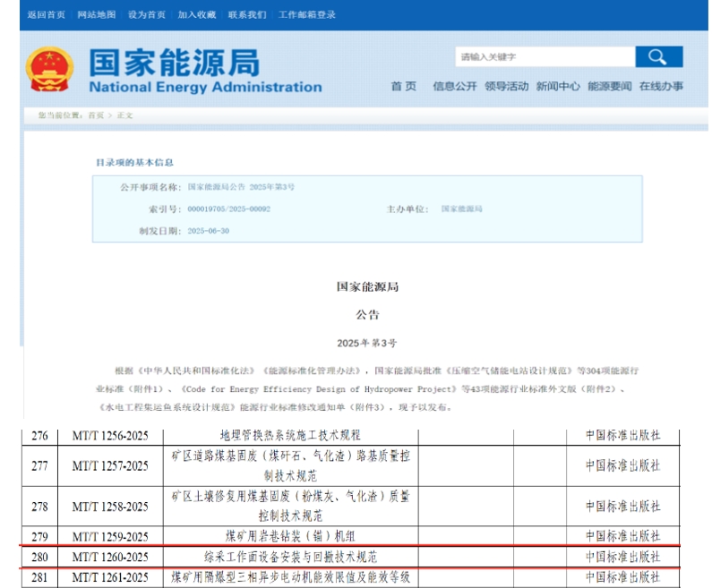
Task: Open 在线办事 navigation menu item
Action: point(661,86)
